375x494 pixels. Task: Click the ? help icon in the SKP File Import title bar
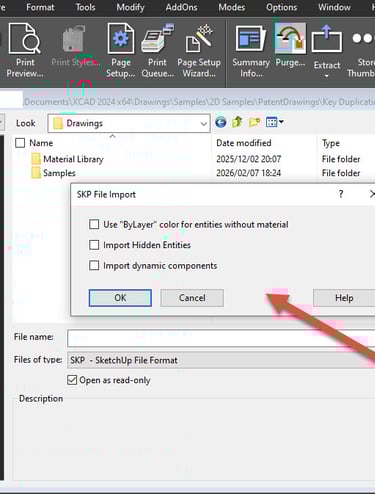[x=341, y=194]
